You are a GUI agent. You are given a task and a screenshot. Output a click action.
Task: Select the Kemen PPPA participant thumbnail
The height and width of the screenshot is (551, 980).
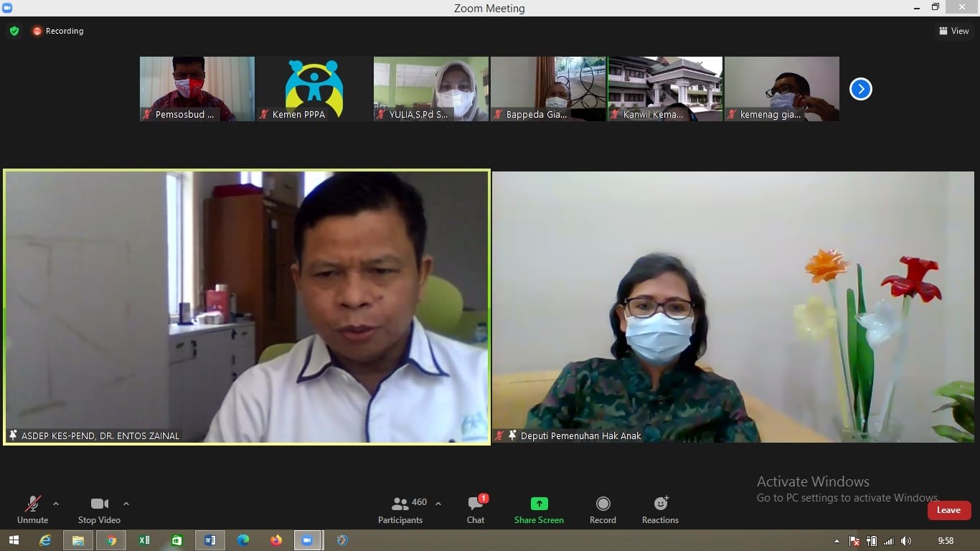point(314,89)
